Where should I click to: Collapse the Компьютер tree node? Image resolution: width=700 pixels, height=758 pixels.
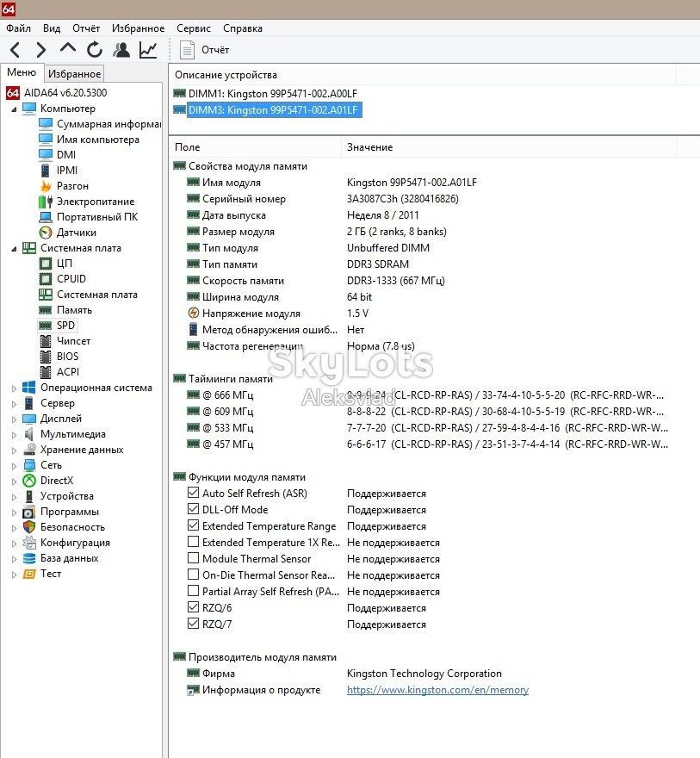[14, 109]
